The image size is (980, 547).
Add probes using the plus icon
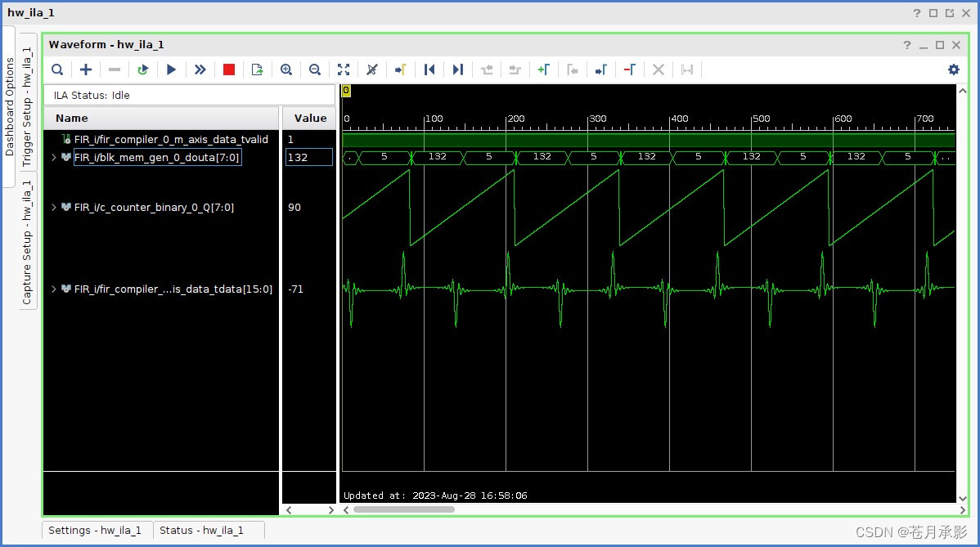[86, 69]
